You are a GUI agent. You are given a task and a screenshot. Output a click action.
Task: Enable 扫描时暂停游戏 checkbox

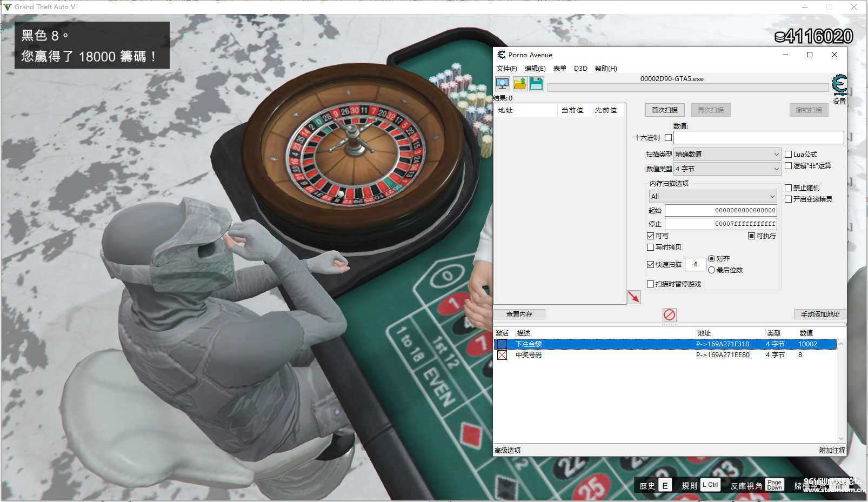[x=651, y=284]
